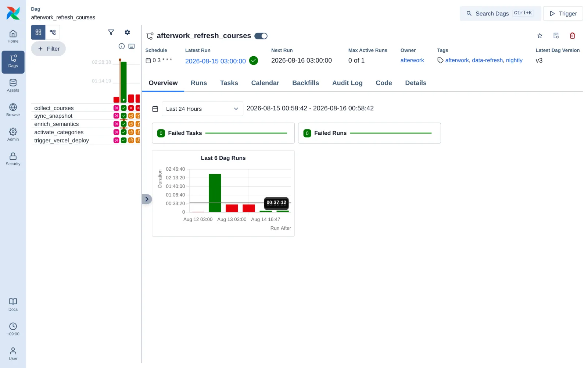The height and width of the screenshot is (368, 588).
Task: Click the Airflow logo
Action: (x=13, y=13)
